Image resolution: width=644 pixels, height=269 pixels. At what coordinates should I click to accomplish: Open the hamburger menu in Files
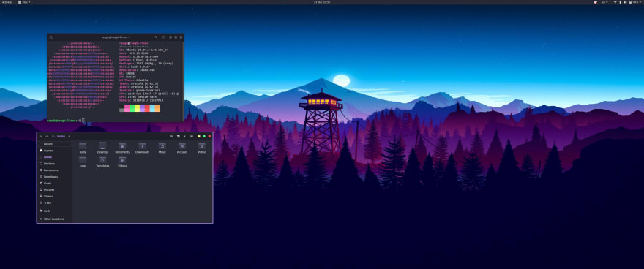coord(192,136)
